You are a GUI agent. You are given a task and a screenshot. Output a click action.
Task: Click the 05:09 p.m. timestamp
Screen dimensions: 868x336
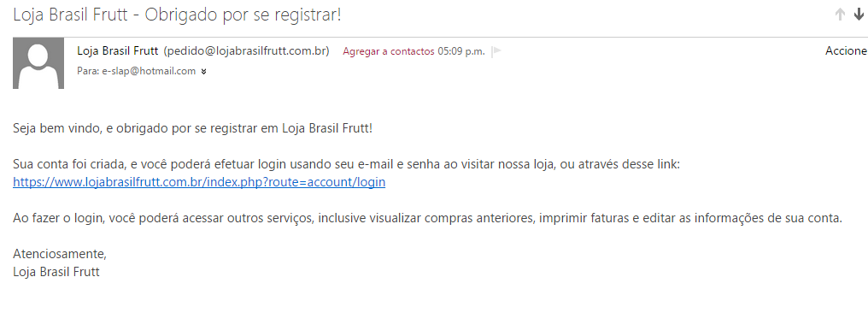pyautogui.click(x=461, y=51)
